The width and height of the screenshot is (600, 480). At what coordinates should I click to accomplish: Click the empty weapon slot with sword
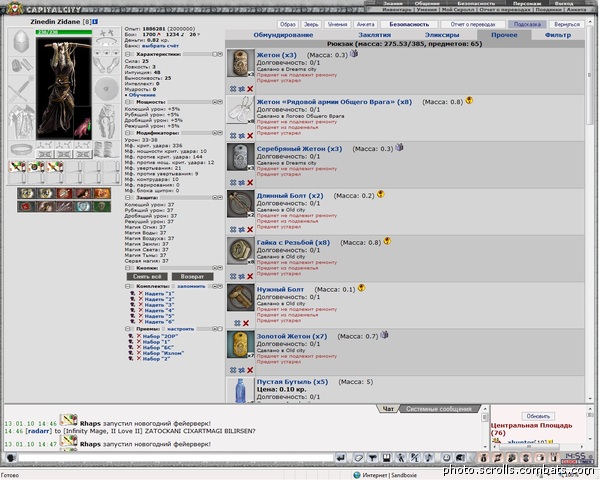21,89
